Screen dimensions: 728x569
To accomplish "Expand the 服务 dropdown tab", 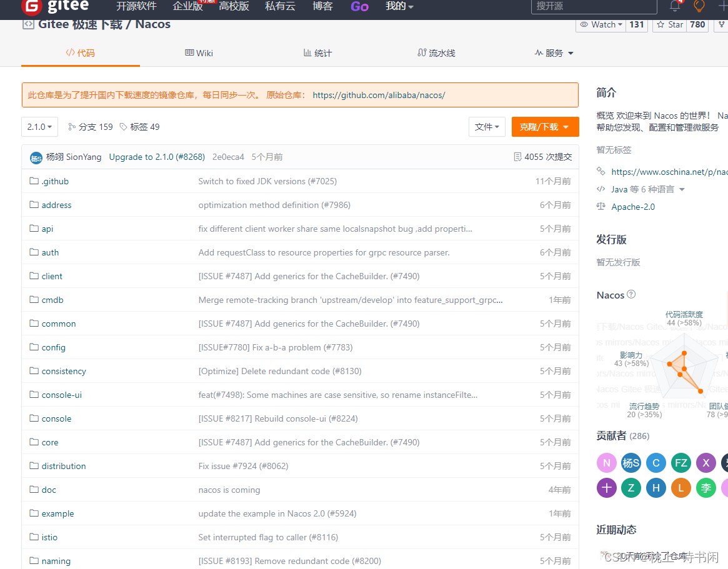I will point(554,53).
